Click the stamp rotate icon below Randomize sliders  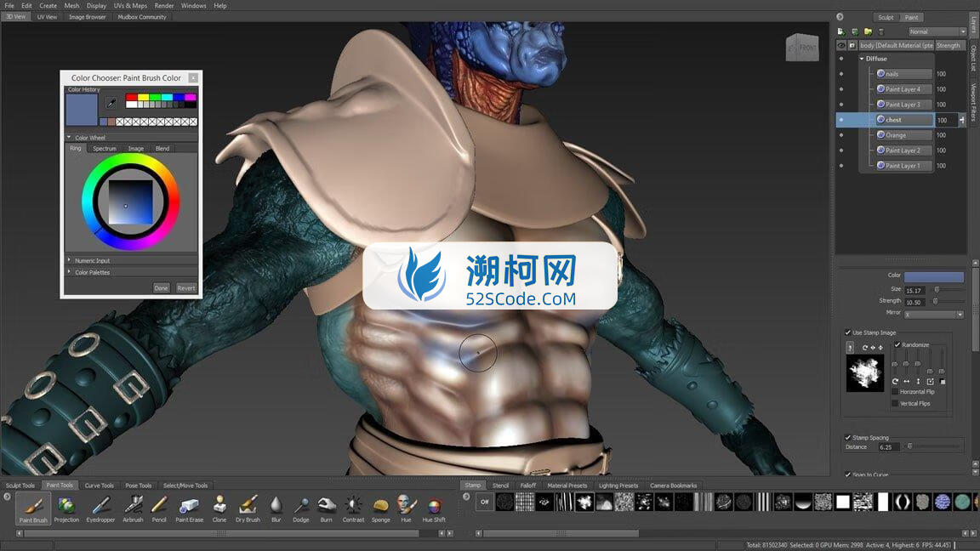[x=895, y=381]
